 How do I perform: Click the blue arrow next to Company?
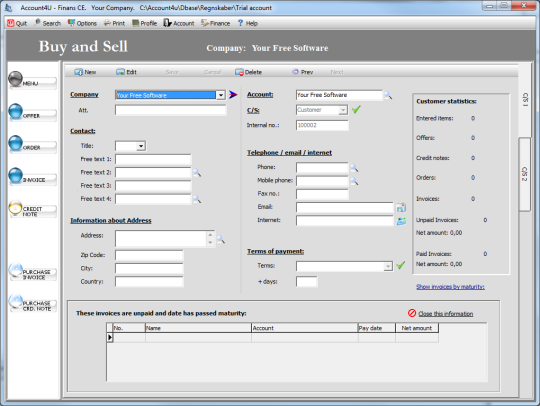233,95
